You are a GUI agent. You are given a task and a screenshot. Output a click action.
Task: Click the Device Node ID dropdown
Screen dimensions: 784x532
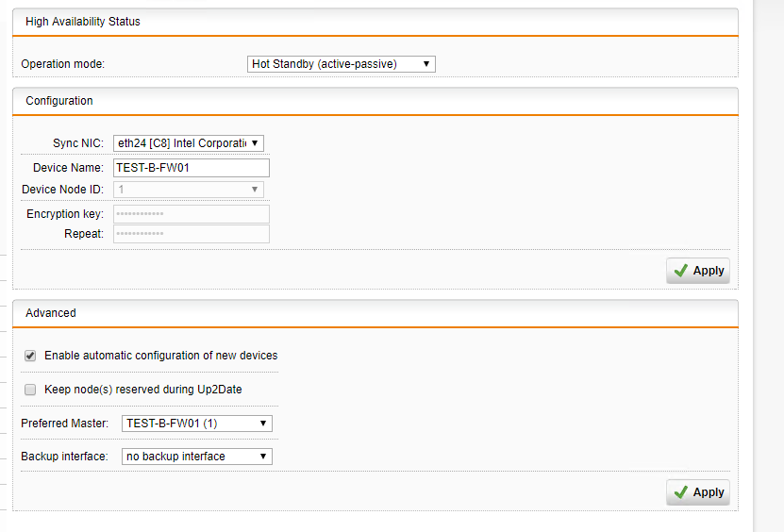tap(189, 190)
